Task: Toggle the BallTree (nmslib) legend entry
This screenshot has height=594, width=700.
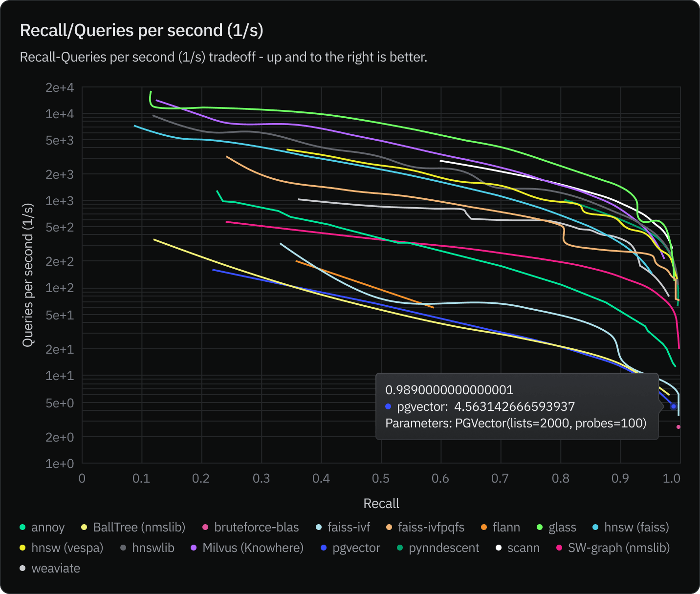Action: (133, 528)
